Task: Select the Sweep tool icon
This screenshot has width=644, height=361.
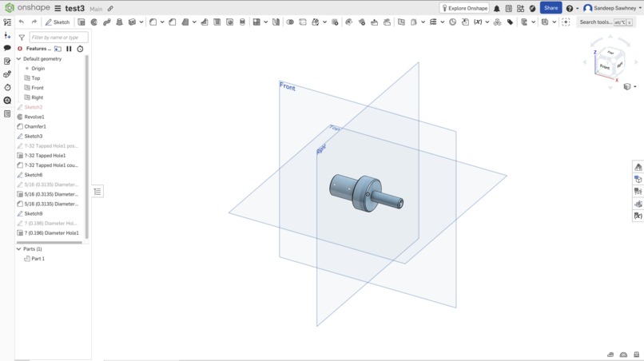Action: [x=107, y=22]
